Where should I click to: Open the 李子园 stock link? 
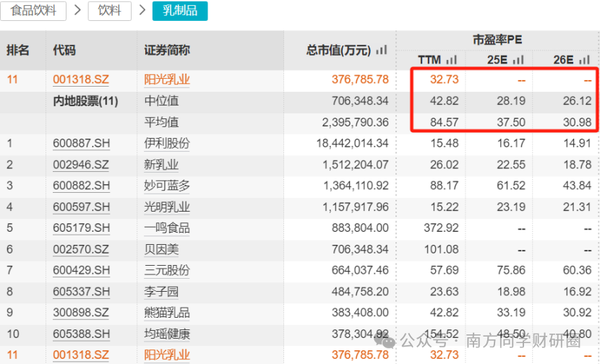click(x=161, y=292)
